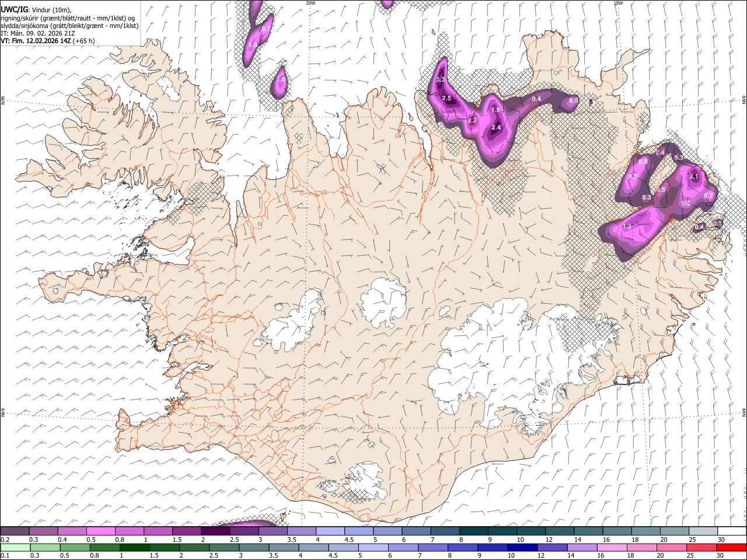Click the 2.2 snowfall value on the map

coord(472,121)
